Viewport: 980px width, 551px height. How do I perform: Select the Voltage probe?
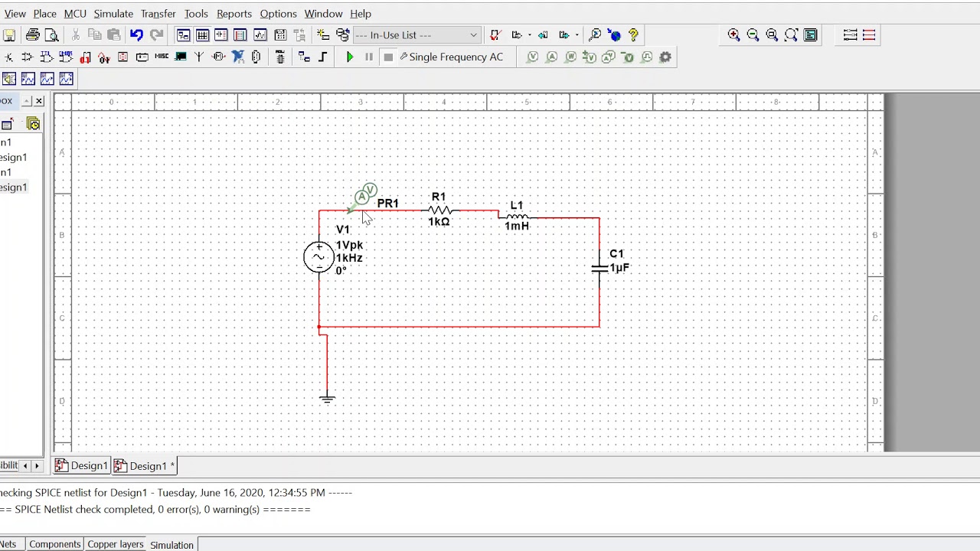point(533,57)
